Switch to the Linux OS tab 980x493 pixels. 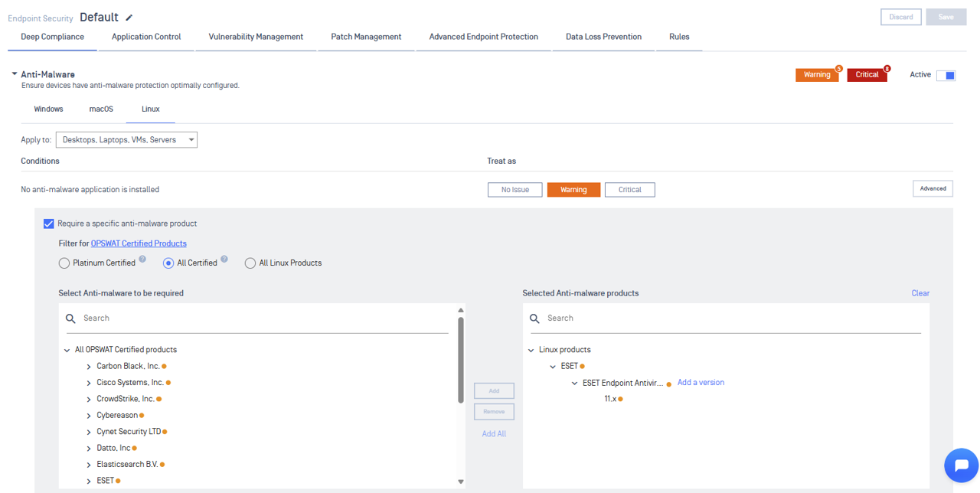(x=151, y=109)
